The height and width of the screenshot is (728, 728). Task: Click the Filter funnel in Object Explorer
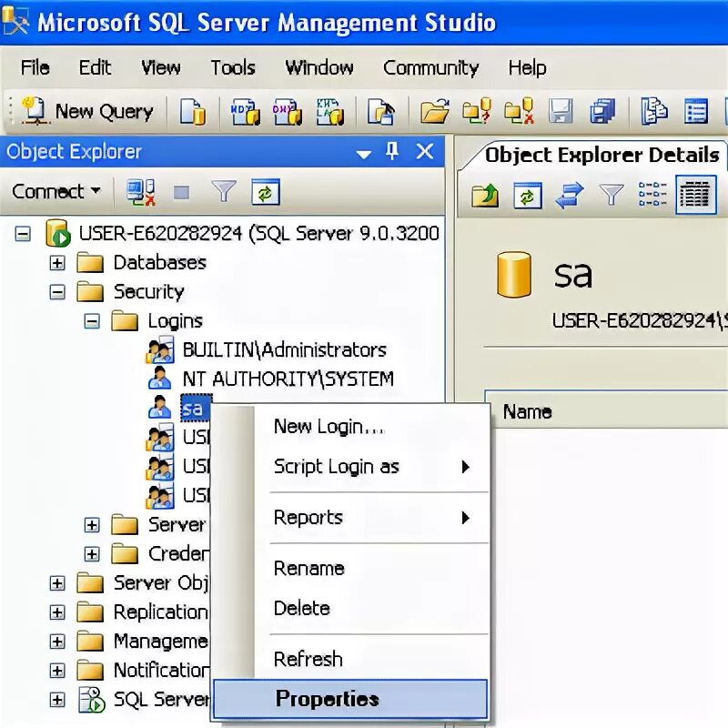pos(223,191)
